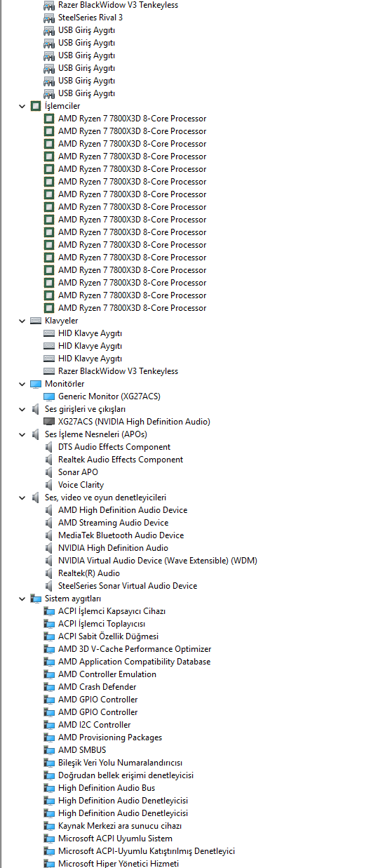Click the Voice Clarity speaker icon

coord(49,485)
